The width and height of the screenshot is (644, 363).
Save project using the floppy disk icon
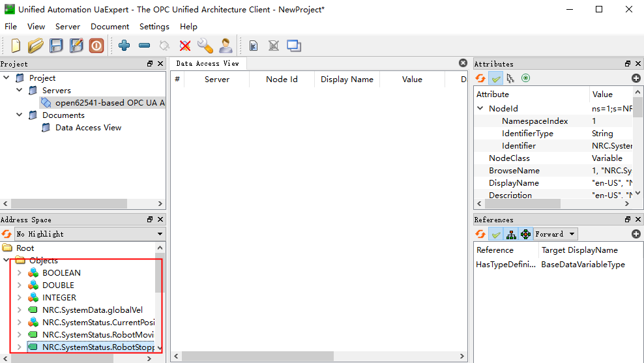(x=57, y=46)
